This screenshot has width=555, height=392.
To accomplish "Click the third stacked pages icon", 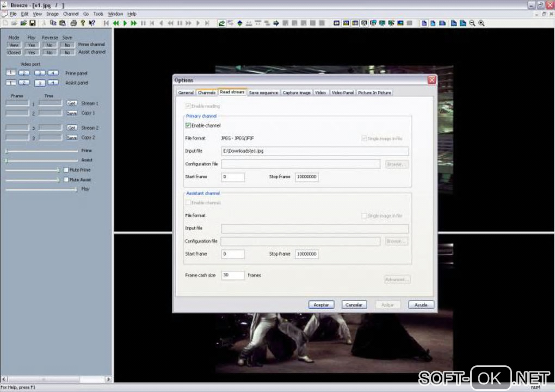I will pos(442,23).
